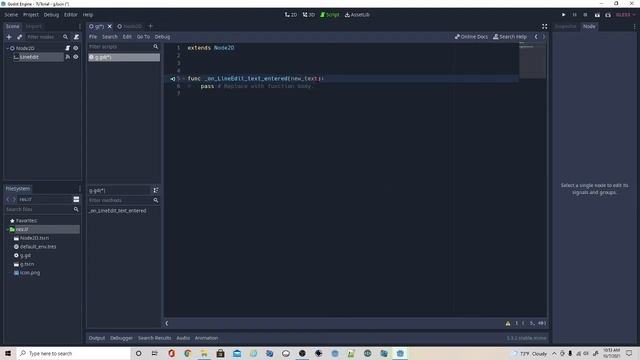Play the project
Image resolution: width=640 pixels, height=360 pixels.
click(564, 15)
